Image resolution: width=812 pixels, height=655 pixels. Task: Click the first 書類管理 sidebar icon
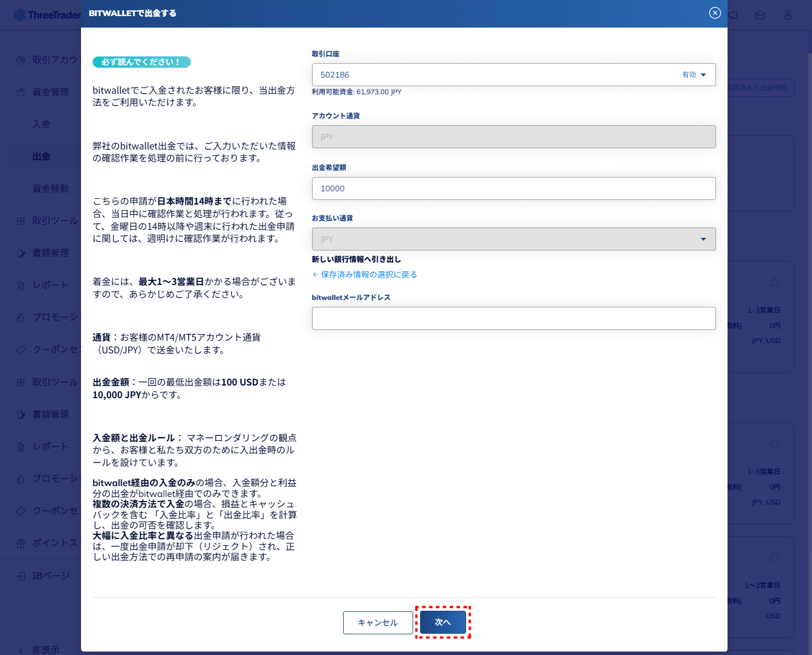coord(21,253)
